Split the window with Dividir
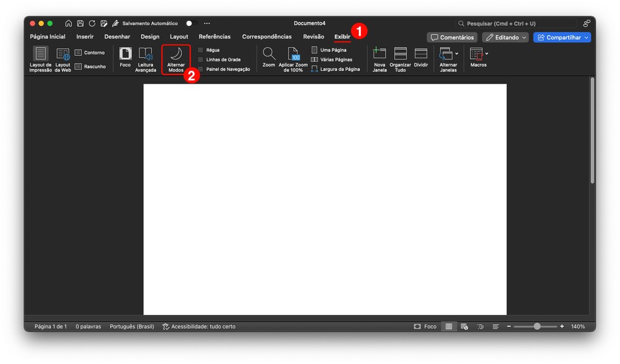This screenshot has width=620, height=364. [x=421, y=54]
